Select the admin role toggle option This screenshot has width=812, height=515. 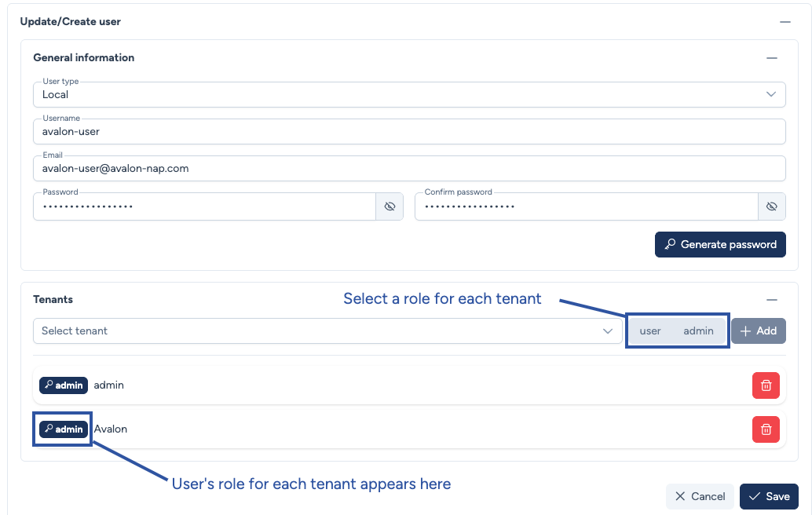coord(698,331)
